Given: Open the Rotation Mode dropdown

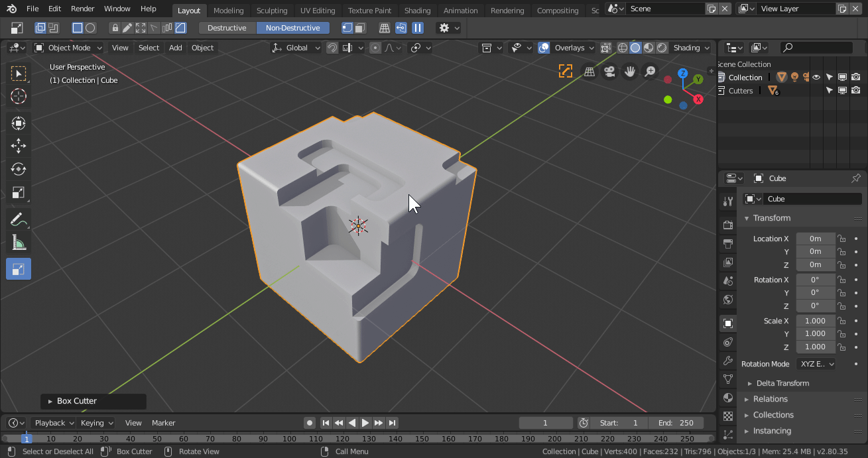Looking at the screenshot, I should coord(816,364).
